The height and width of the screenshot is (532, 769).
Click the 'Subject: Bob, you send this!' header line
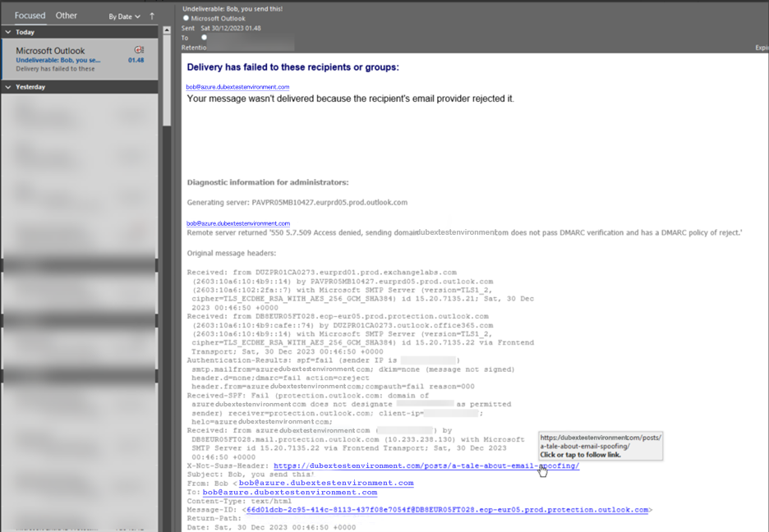click(x=250, y=475)
